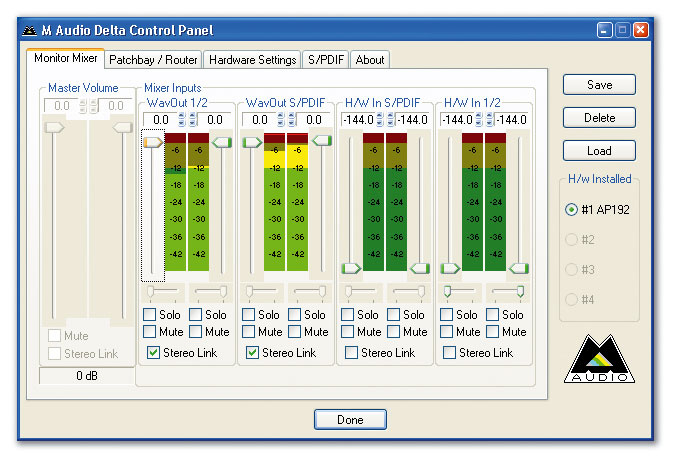674x463 pixels.
Task: Click the WavOut 1/2 right pan slider
Action: 210,292
